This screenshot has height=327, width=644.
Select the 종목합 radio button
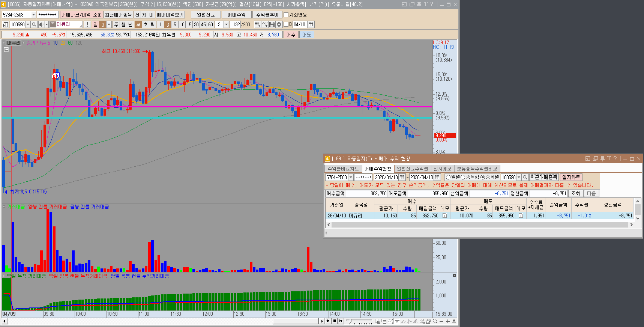pyautogui.click(x=463, y=177)
